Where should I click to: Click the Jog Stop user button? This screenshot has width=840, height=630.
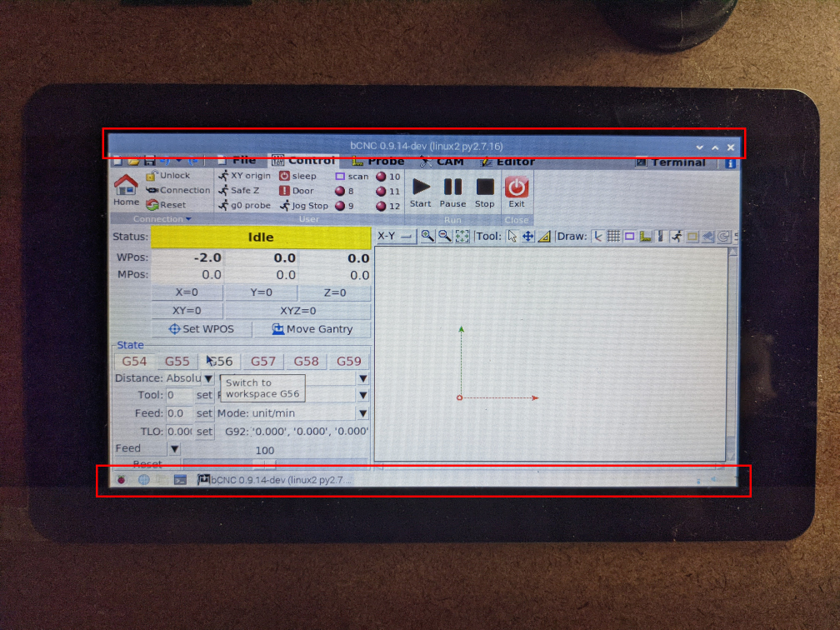[303, 205]
